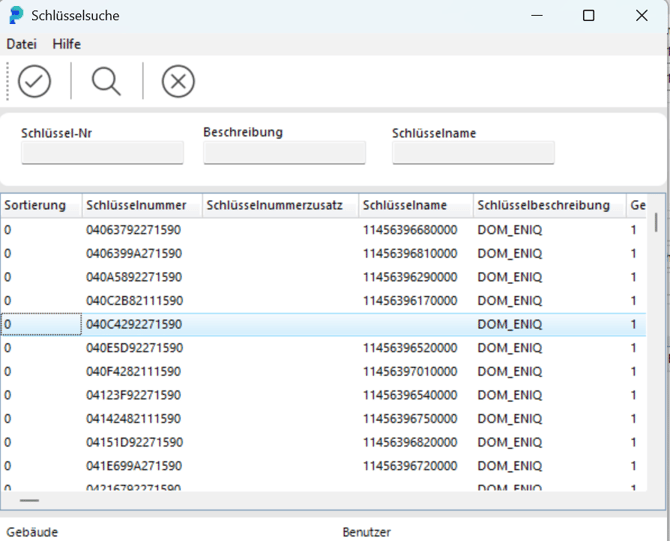Viewport: 670px width, 541px height.
Task: Select row with key 04063792271590
Action: (x=323, y=230)
